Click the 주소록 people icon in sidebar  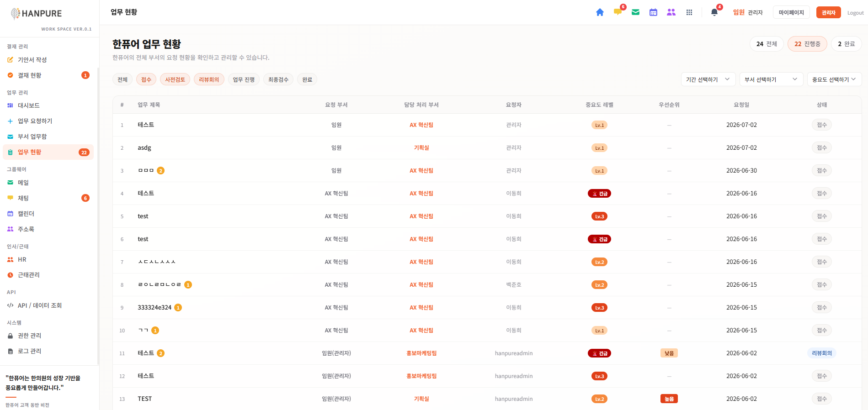point(10,229)
